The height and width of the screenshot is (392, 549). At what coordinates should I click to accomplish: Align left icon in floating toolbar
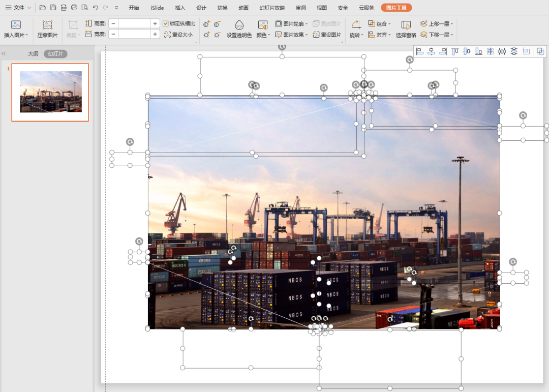tap(419, 51)
